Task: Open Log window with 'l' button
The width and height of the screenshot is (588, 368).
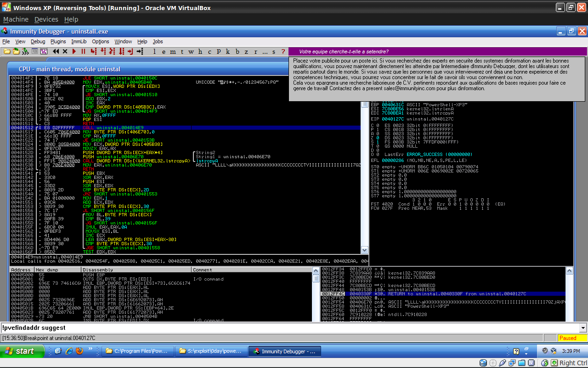Action: pyautogui.click(x=154, y=51)
